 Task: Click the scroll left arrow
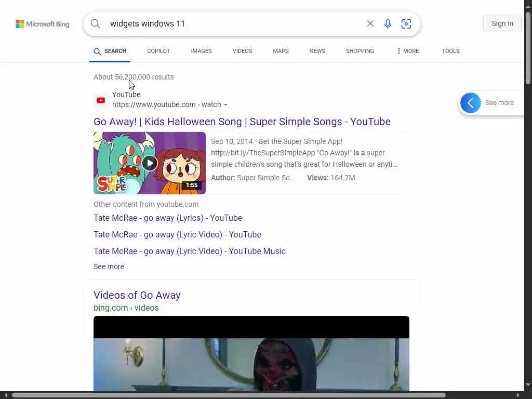(6, 395)
